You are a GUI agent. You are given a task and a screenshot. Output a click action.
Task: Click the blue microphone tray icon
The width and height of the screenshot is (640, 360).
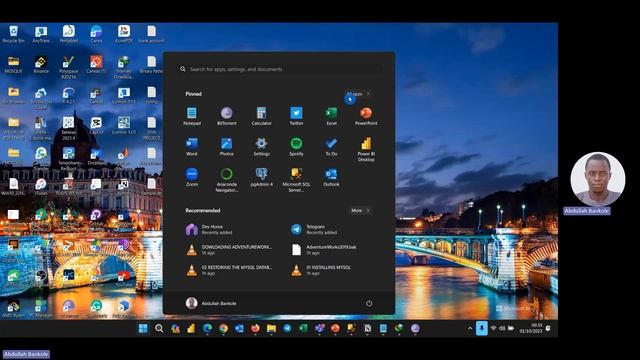[482, 328]
